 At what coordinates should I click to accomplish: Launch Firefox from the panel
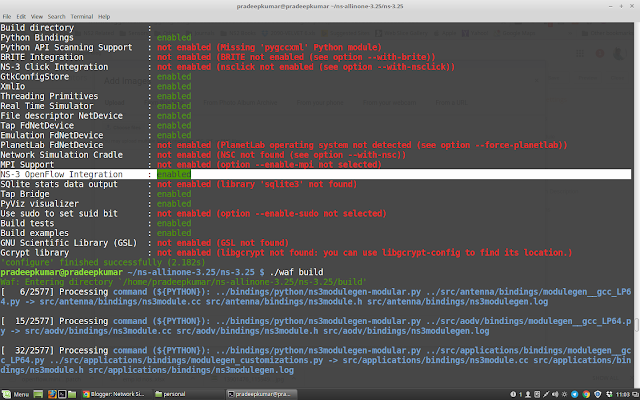tap(52, 394)
